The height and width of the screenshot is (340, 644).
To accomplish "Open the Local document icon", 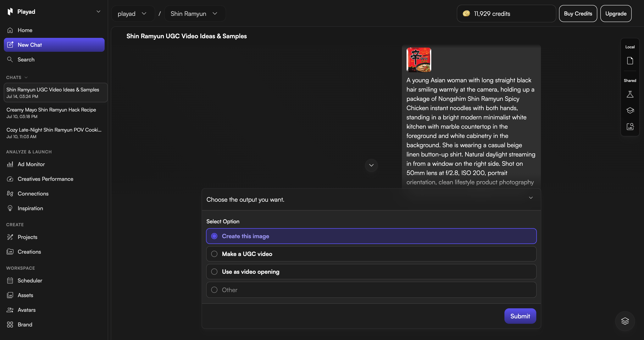I will pyautogui.click(x=630, y=60).
